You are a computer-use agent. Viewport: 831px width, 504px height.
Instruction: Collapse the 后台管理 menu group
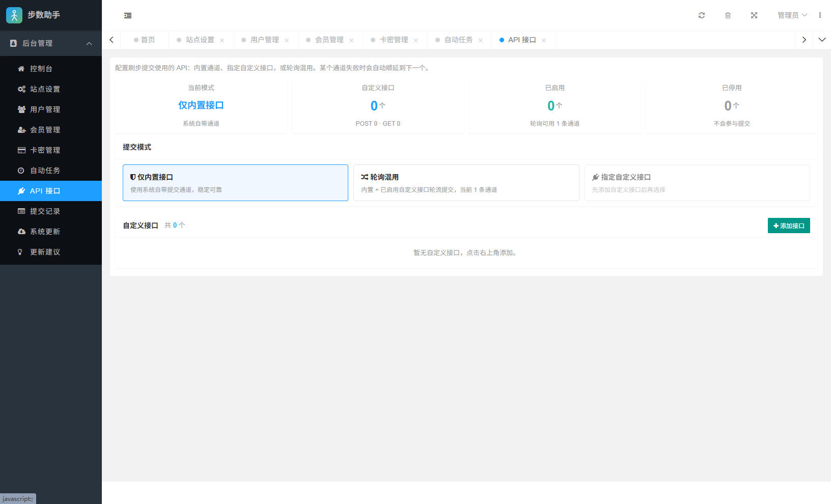[51, 43]
